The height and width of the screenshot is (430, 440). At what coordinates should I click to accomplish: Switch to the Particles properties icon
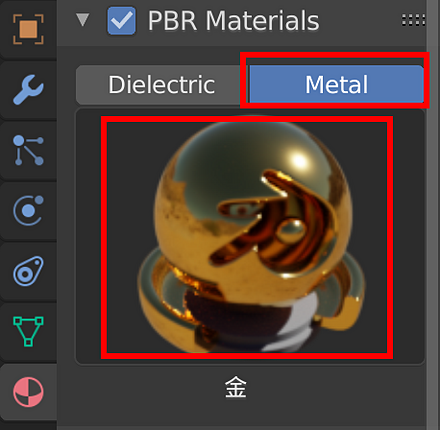[28, 150]
